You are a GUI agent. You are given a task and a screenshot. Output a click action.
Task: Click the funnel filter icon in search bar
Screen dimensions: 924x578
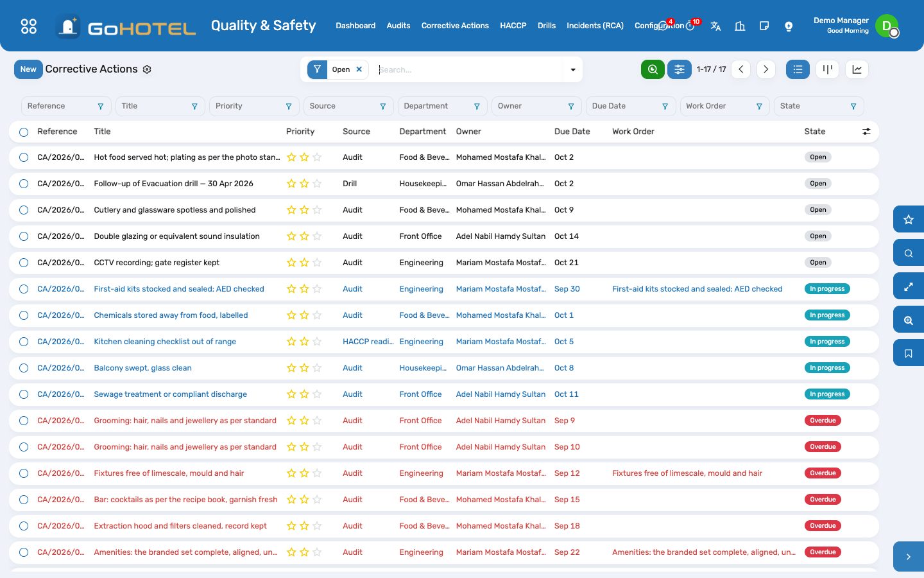pyautogui.click(x=317, y=69)
